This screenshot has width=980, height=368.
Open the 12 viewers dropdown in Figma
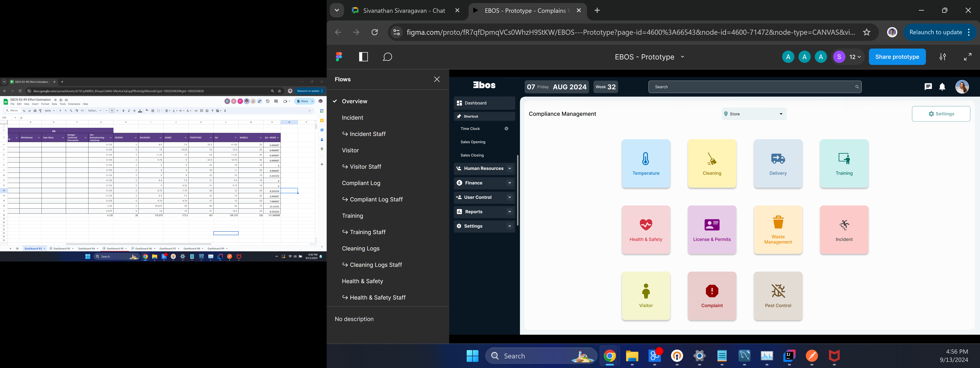click(x=855, y=57)
